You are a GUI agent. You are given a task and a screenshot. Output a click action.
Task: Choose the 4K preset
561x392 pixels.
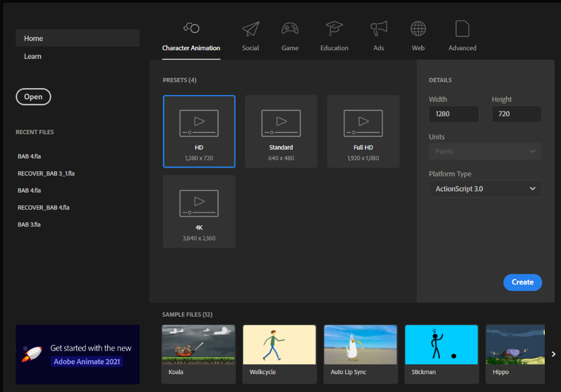199,211
